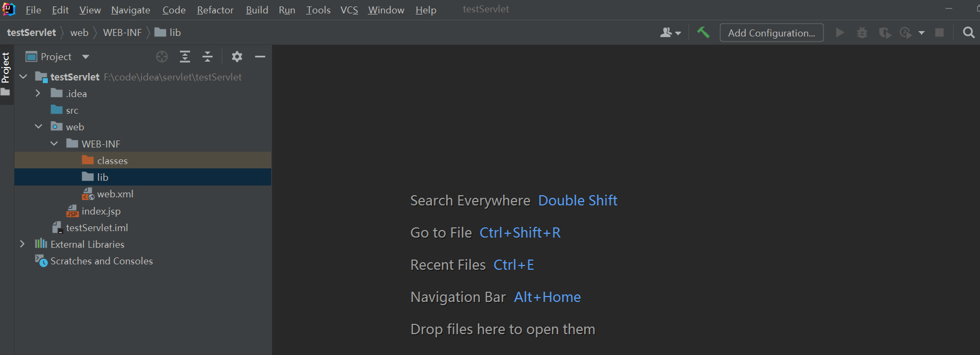The image size is (980, 355).
Task: Click the classes orange folder icon
Action: pyautogui.click(x=88, y=160)
